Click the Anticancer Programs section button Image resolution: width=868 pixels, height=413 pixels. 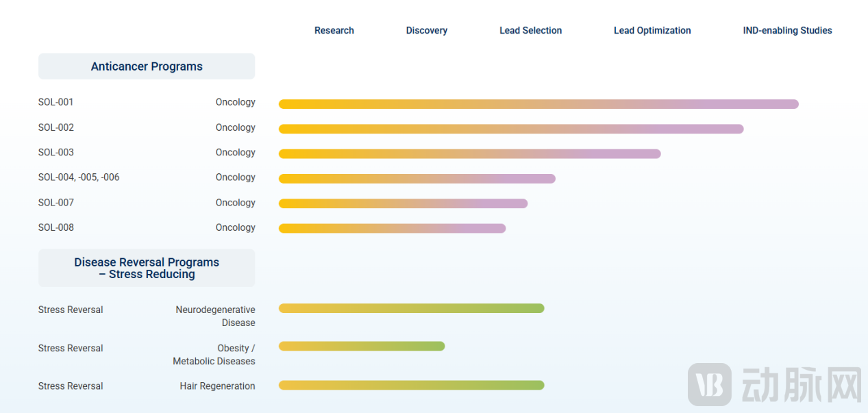coord(147,66)
